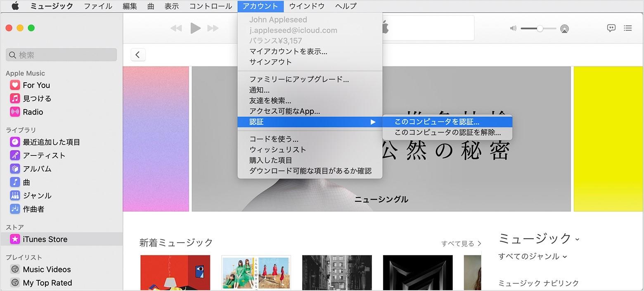
Task: Open the red album artwork thumbnail
Action: tap(175, 273)
